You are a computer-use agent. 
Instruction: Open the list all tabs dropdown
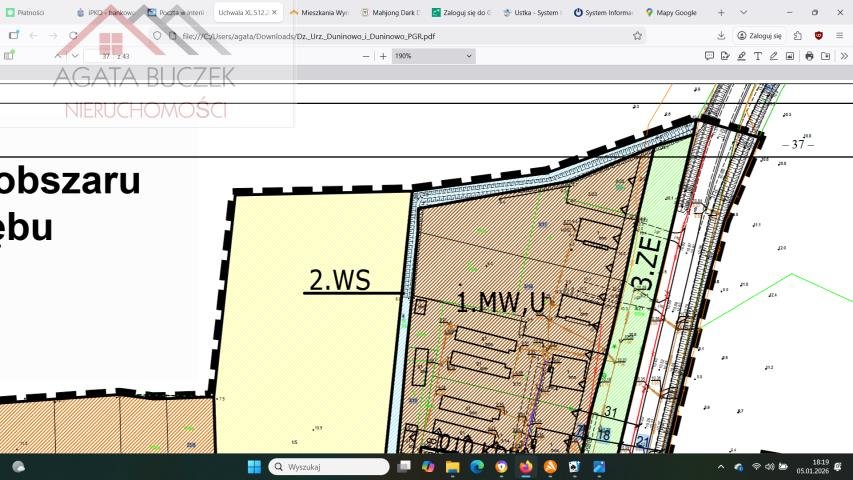click(743, 12)
